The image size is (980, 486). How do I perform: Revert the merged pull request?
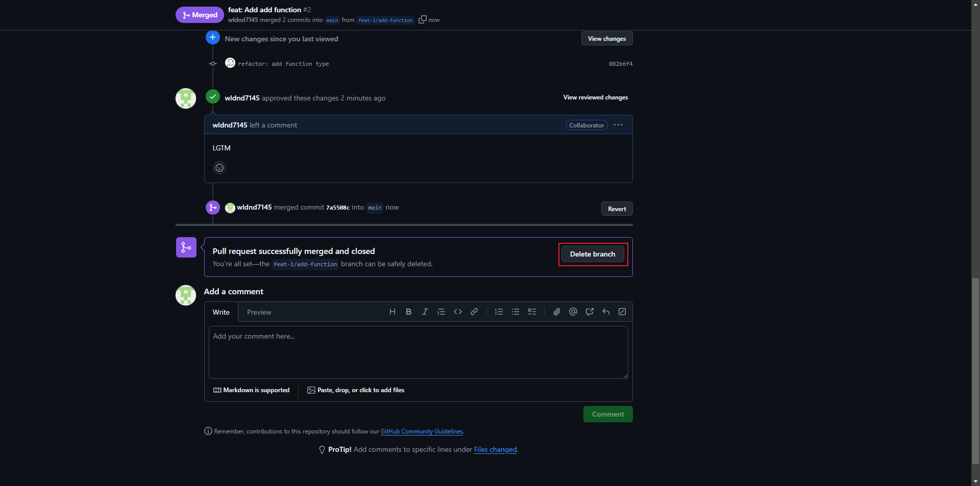click(617, 209)
